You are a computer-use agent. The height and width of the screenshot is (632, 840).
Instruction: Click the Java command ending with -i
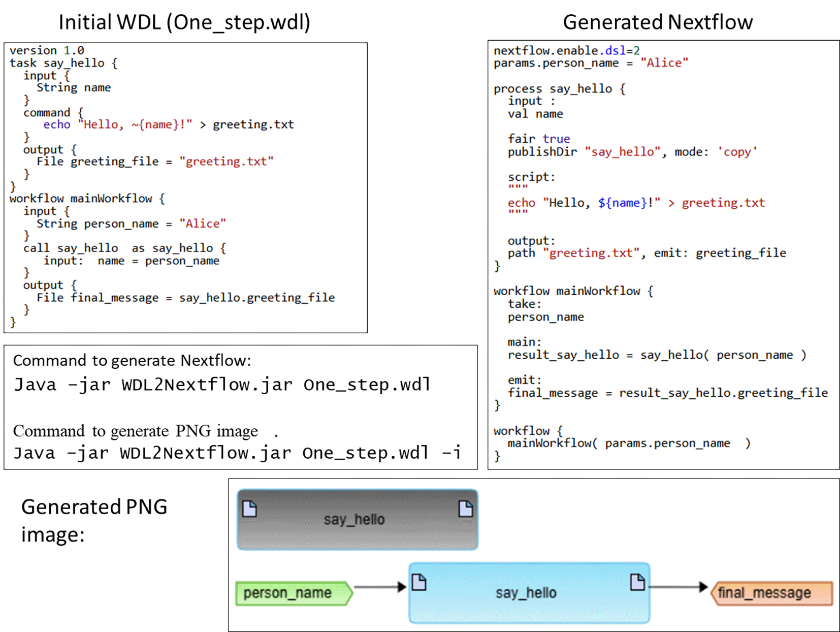237,453
